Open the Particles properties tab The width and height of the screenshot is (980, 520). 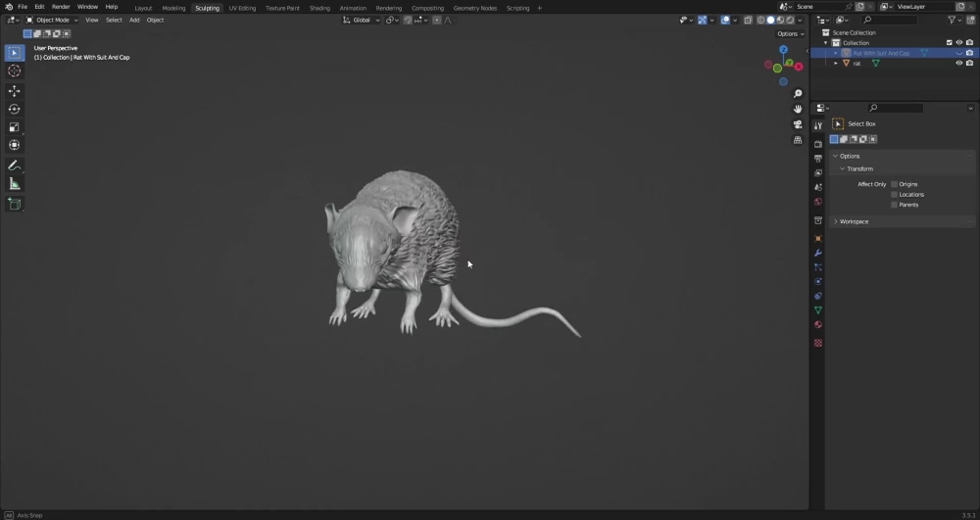pos(818,267)
